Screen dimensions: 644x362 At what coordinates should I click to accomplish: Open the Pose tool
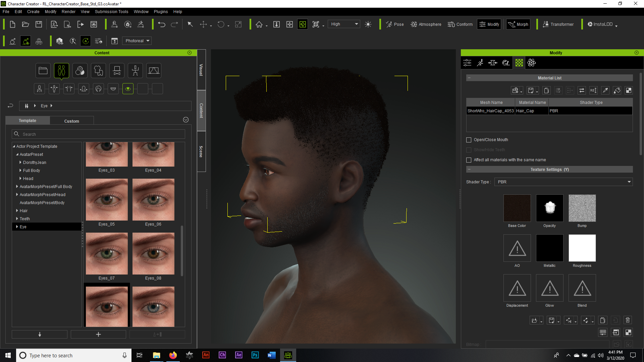[395, 24]
